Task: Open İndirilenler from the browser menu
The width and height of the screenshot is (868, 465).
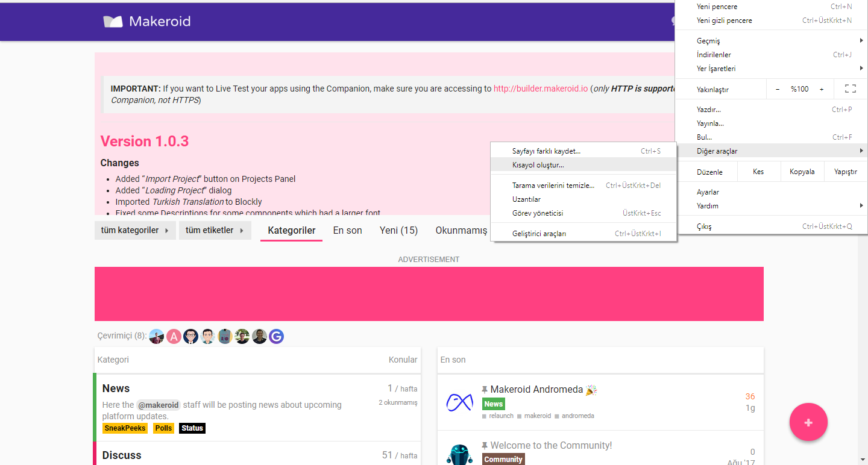Action: [x=771, y=55]
